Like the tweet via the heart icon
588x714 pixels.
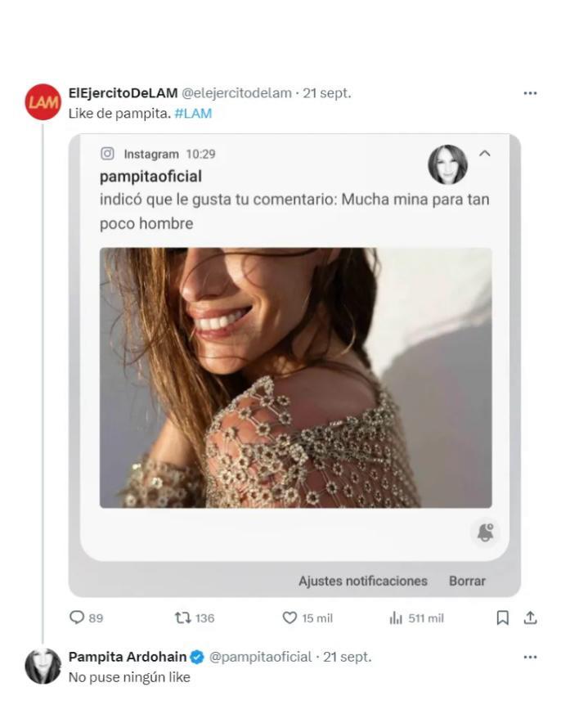[290, 618]
